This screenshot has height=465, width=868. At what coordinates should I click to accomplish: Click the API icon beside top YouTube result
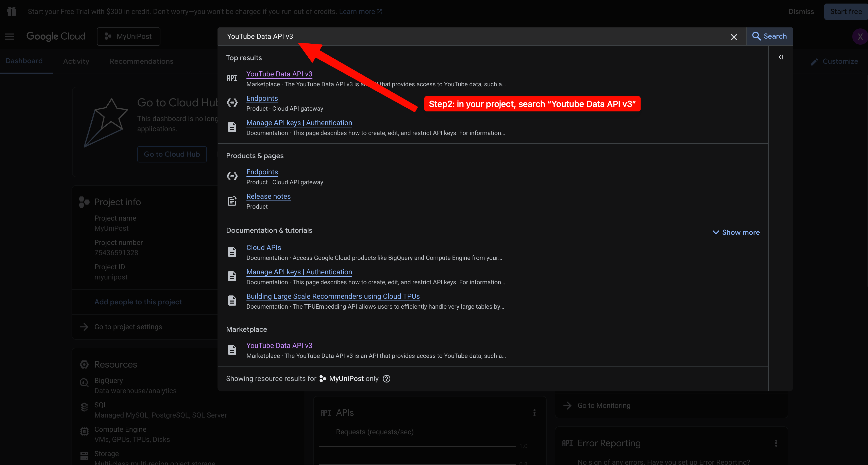232,78
